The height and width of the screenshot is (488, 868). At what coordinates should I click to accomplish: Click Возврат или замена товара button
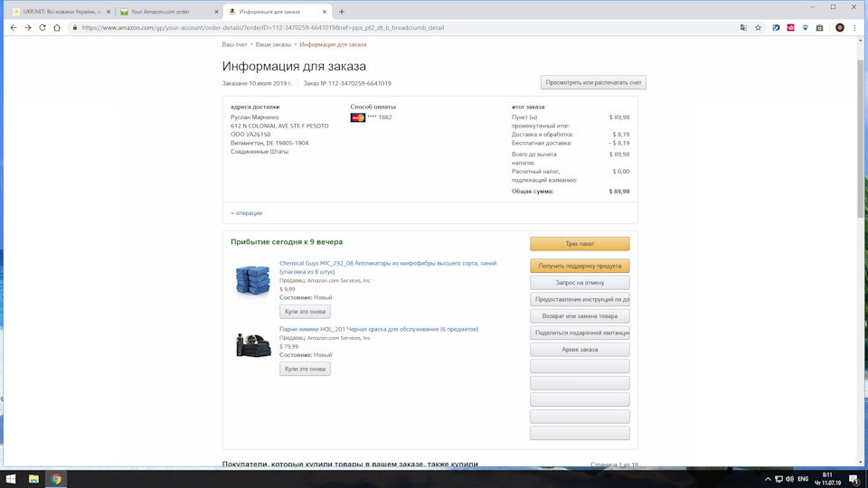coord(580,316)
